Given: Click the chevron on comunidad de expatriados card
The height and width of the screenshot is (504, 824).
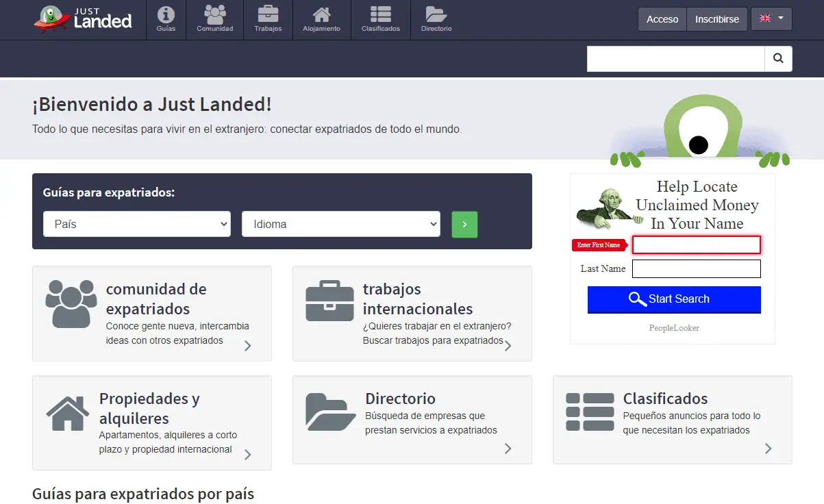Looking at the screenshot, I should click(248, 346).
